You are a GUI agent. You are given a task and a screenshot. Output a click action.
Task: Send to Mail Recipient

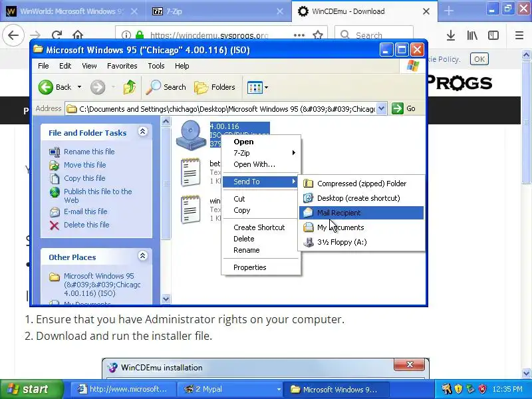click(x=361, y=213)
